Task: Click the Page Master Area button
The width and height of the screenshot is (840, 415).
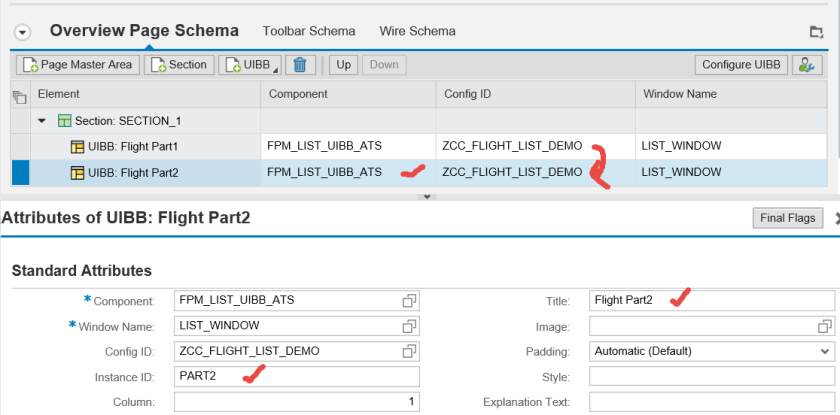Action: [x=77, y=65]
